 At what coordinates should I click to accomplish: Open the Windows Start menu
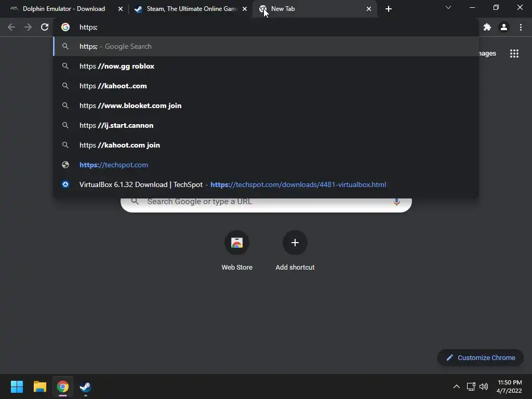click(x=17, y=387)
